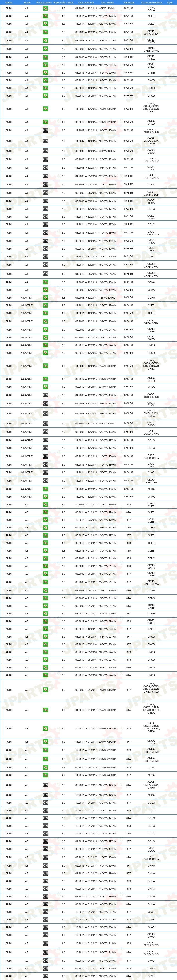
Task: Click the Rodzaj paliwa column header
Action: [44, 2]
